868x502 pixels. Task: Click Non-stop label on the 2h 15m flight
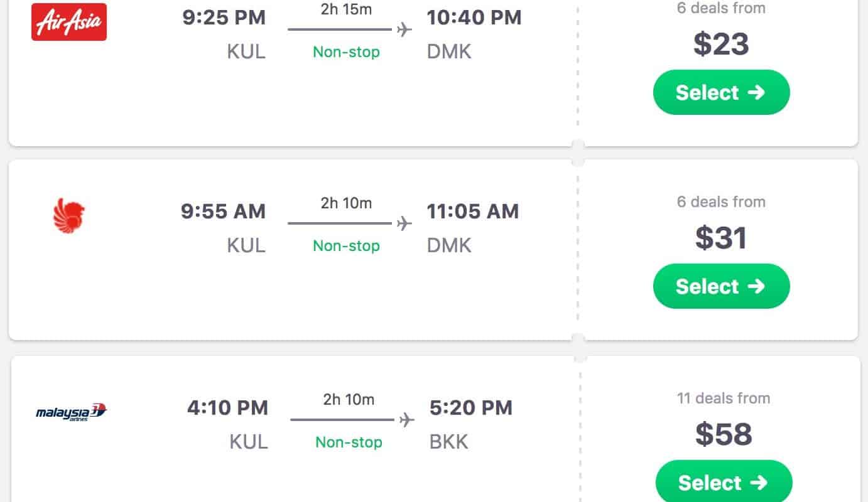click(347, 52)
